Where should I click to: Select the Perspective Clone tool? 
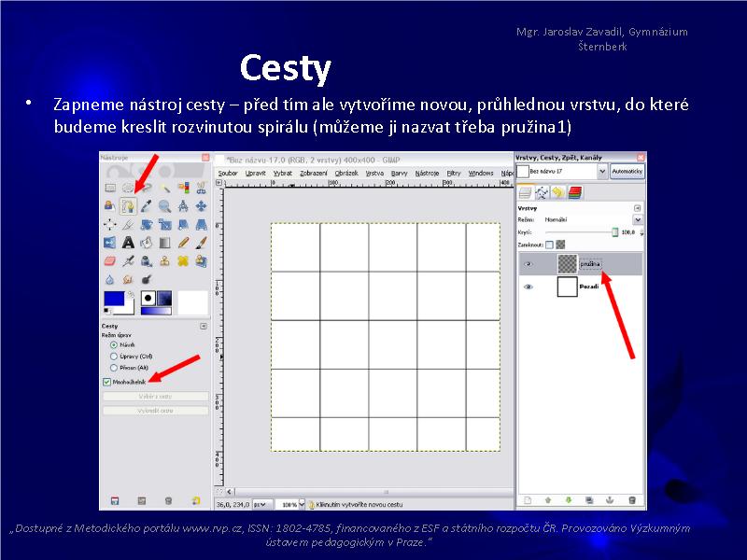201,261
